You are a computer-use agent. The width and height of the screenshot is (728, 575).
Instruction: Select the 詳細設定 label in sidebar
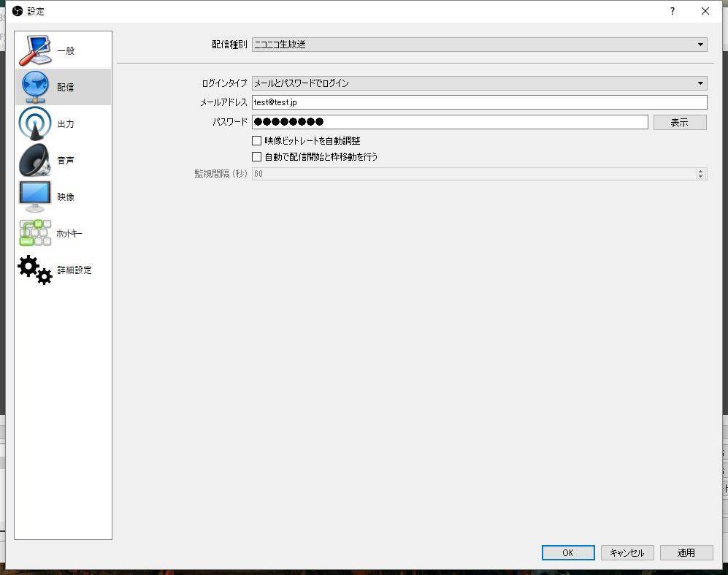74,270
